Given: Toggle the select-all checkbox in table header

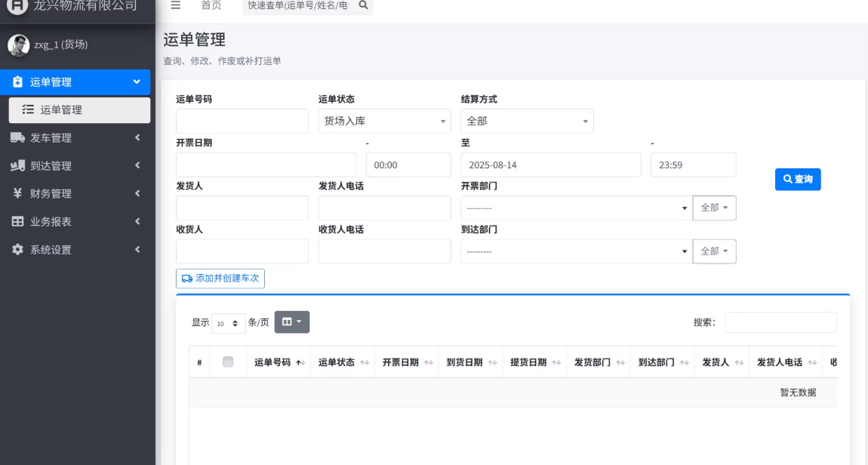Looking at the screenshot, I should coord(227,362).
